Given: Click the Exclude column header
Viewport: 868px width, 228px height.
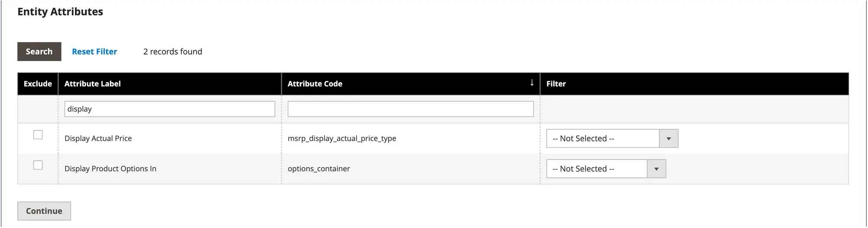Looking at the screenshot, I should point(38,84).
